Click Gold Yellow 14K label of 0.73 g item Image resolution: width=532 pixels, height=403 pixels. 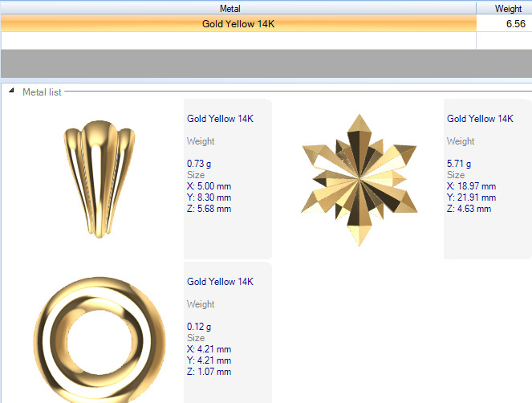click(x=220, y=119)
